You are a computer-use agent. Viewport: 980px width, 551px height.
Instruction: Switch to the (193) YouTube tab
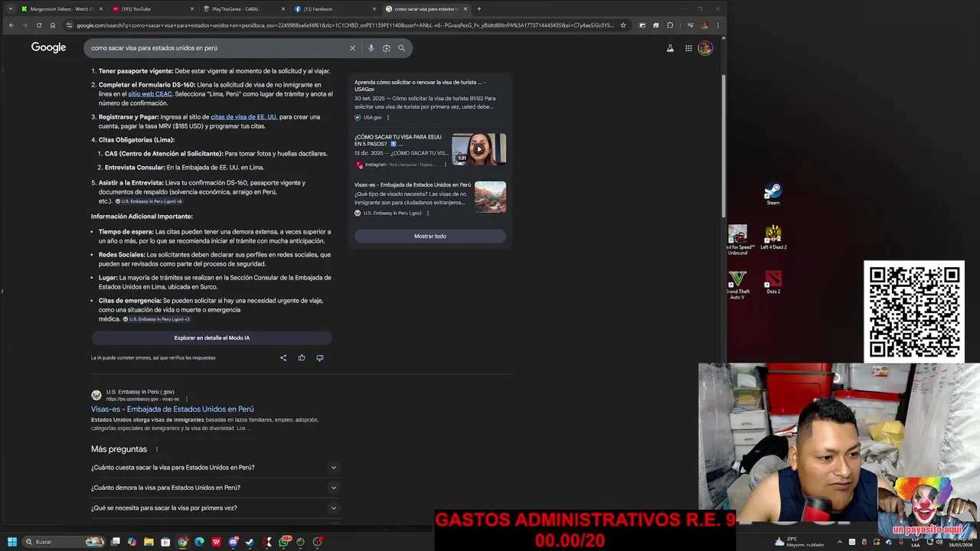pos(152,9)
